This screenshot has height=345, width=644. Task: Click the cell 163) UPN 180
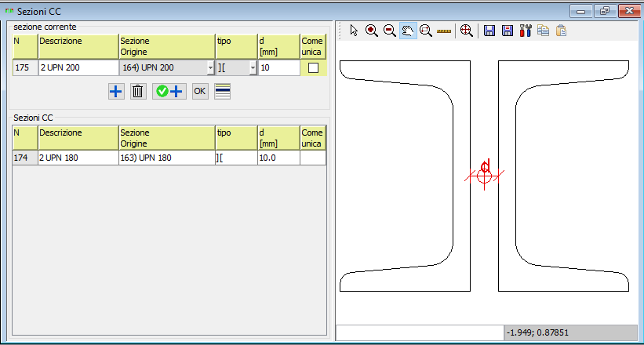tap(167, 158)
